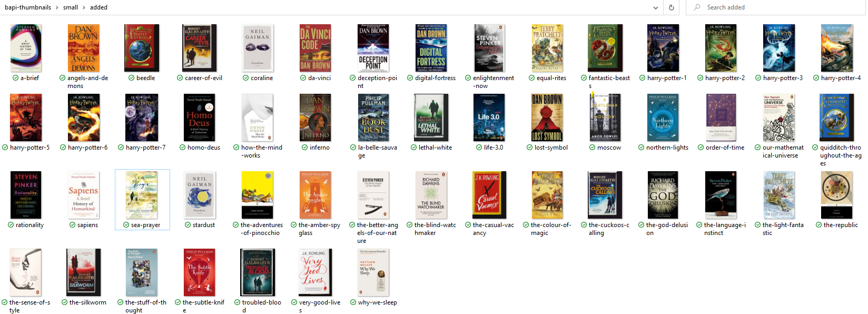868x314 pixels.
Task: Click the the-better-angels-of-our-nature file name
Action: point(378,233)
